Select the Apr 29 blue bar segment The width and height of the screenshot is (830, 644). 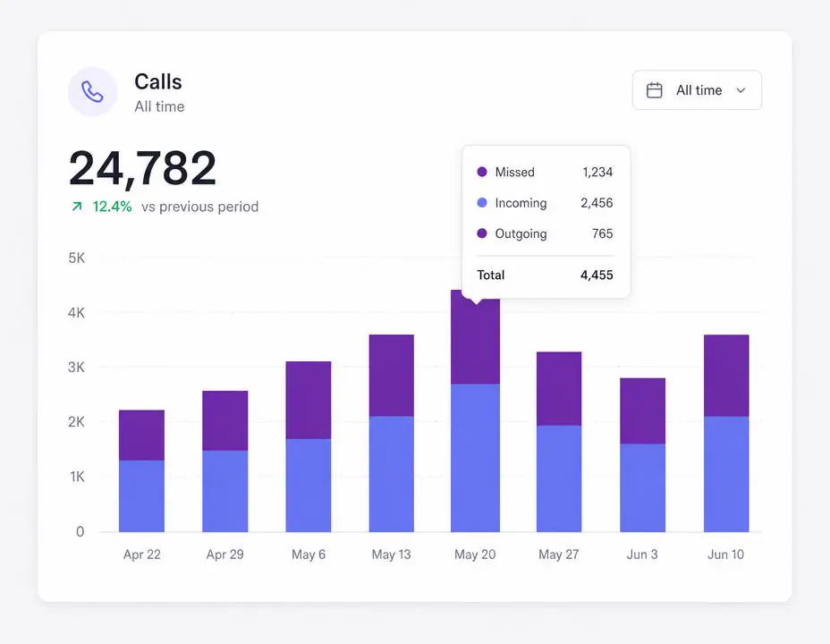coord(225,491)
